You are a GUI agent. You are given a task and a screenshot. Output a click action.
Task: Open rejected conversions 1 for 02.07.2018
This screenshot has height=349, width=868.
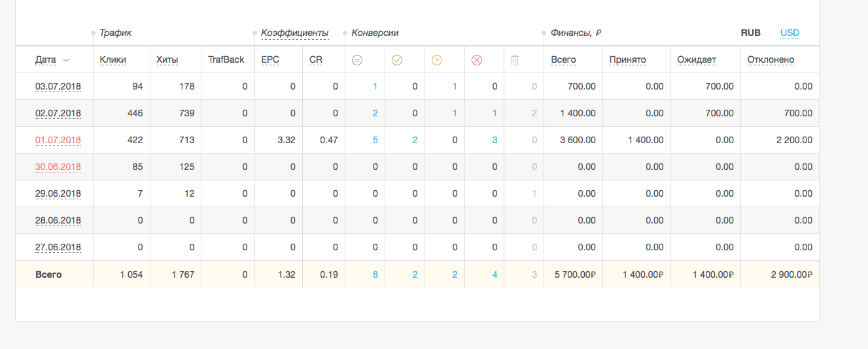[x=495, y=113]
